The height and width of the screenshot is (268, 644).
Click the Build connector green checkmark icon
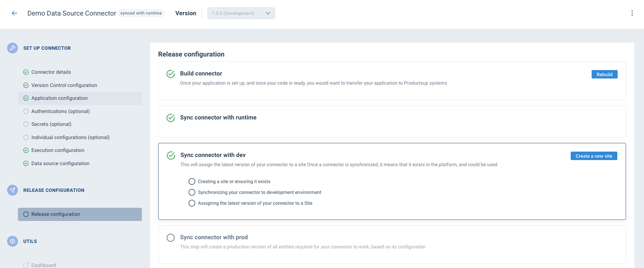coord(171,74)
